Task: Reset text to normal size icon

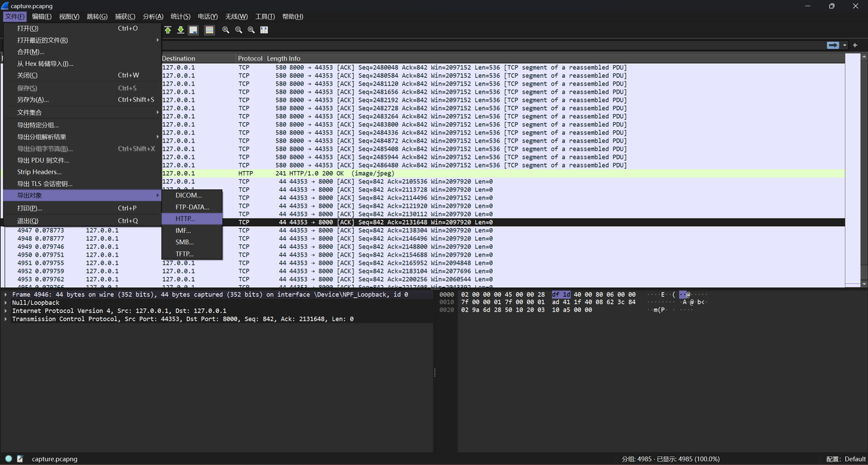Action: coord(252,30)
